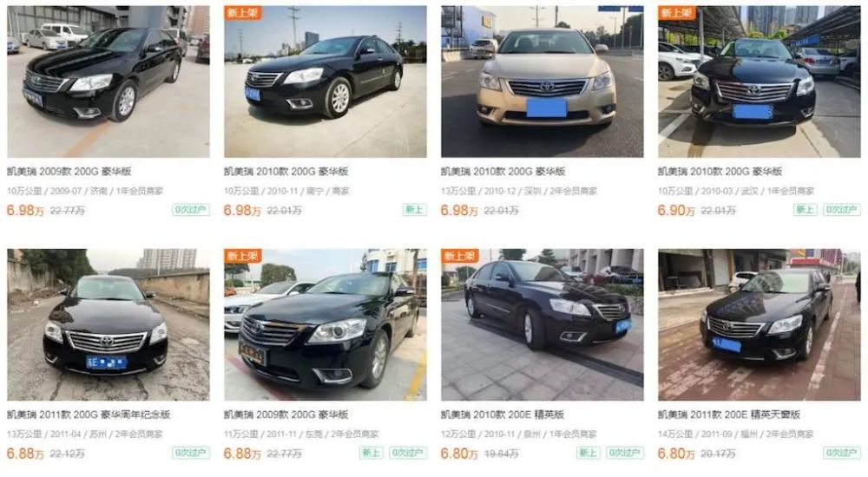This screenshot has width=868, height=477.
Task: Open the Nanning black Camry photo
Action: pyautogui.click(x=325, y=82)
